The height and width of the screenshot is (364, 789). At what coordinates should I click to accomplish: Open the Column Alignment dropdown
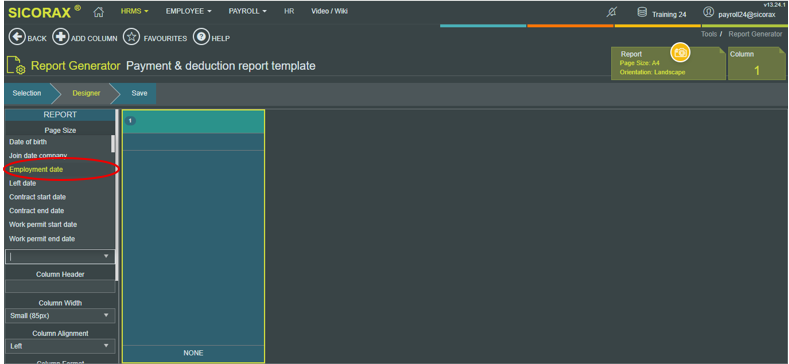click(x=60, y=346)
